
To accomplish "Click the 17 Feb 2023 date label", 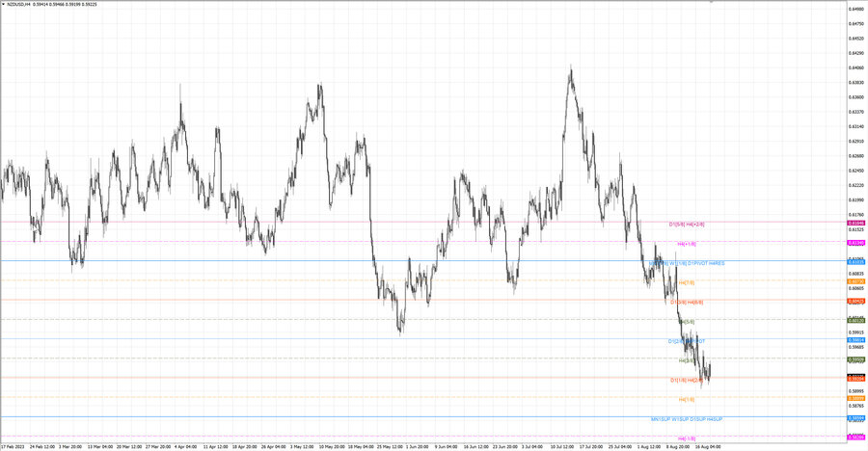I will [13, 446].
